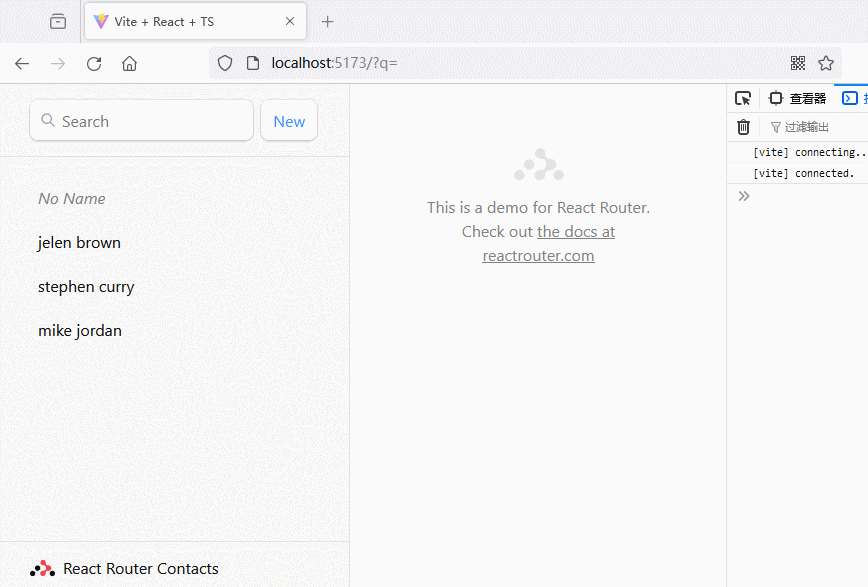Focus the console filter output field

[808, 127]
